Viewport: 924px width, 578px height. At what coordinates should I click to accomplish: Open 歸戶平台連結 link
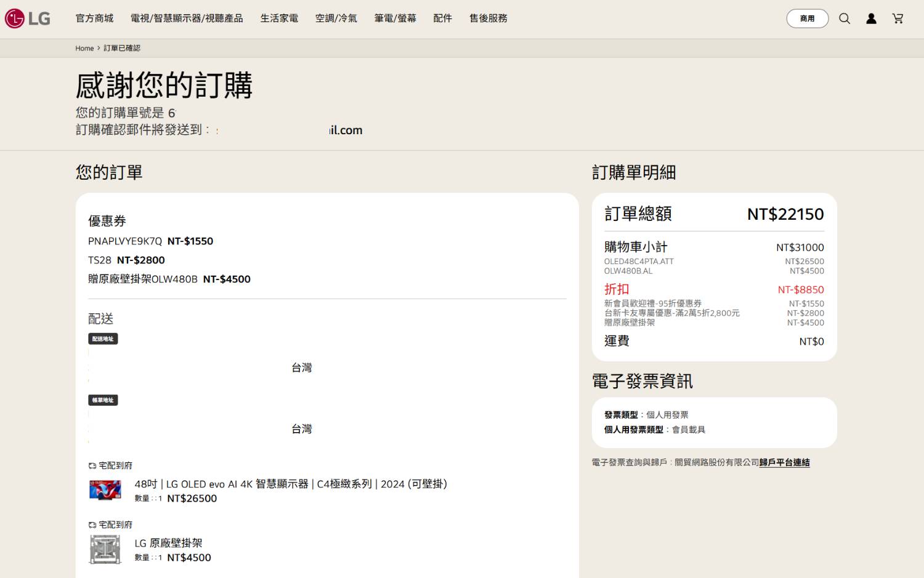(784, 462)
